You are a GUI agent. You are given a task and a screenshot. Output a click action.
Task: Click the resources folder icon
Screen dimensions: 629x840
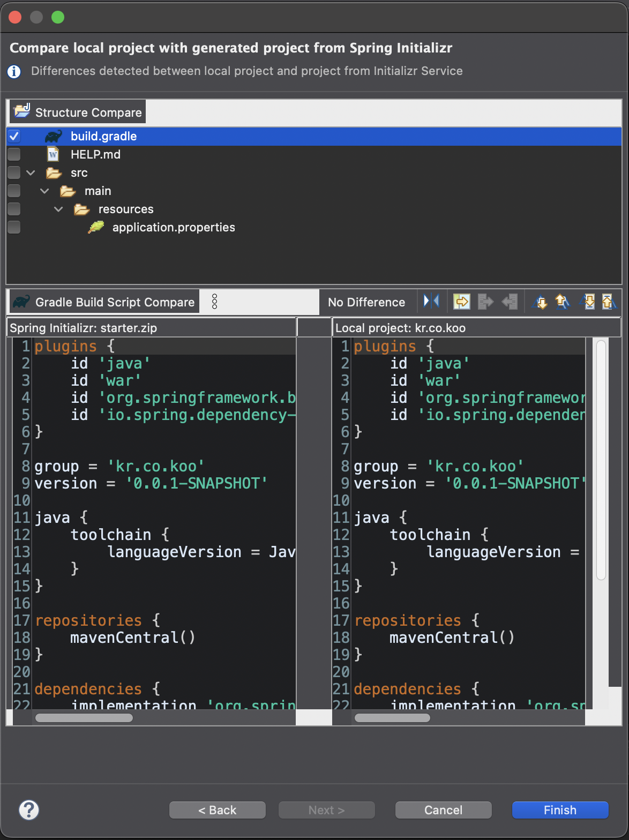(x=81, y=209)
